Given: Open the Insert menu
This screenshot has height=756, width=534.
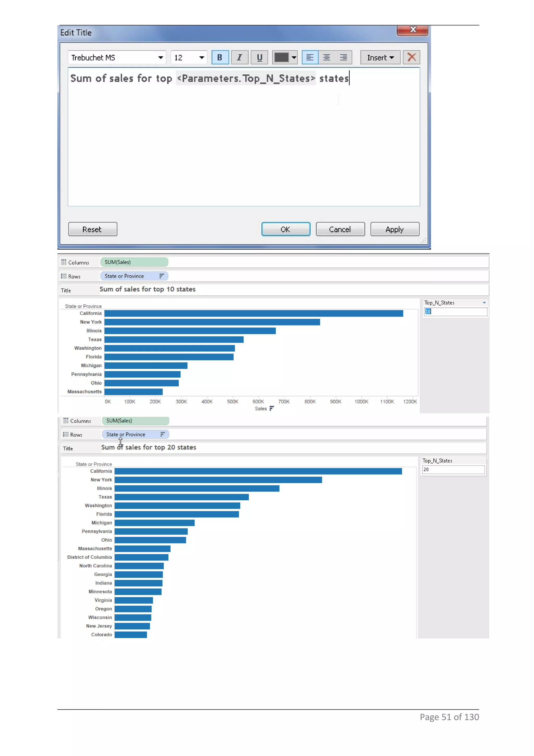Looking at the screenshot, I should (380, 58).
